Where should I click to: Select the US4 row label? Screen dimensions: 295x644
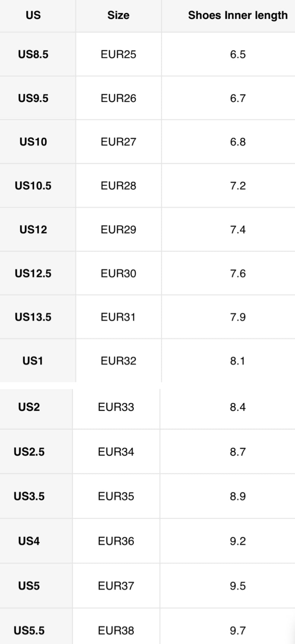point(29,541)
